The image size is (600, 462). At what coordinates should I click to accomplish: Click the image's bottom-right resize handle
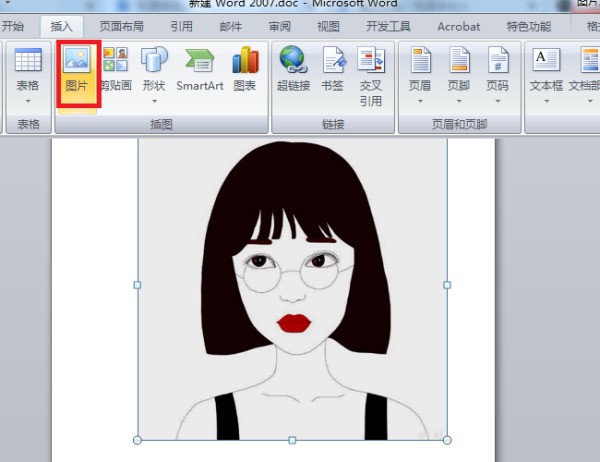coord(447,440)
